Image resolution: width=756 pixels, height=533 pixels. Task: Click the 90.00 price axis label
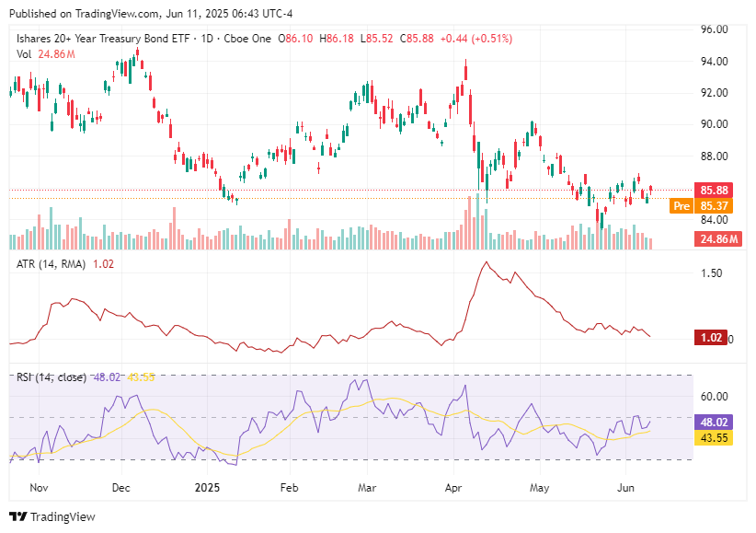714,124
